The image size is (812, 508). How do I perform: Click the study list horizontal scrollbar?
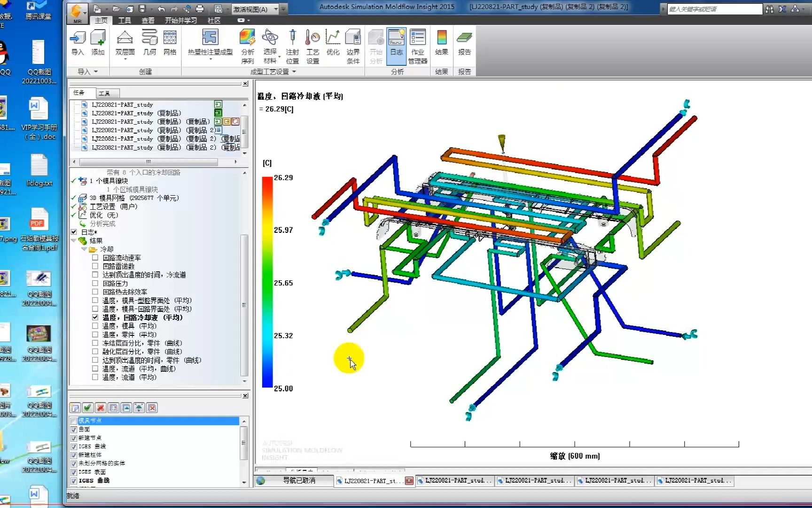coord(148,161)
